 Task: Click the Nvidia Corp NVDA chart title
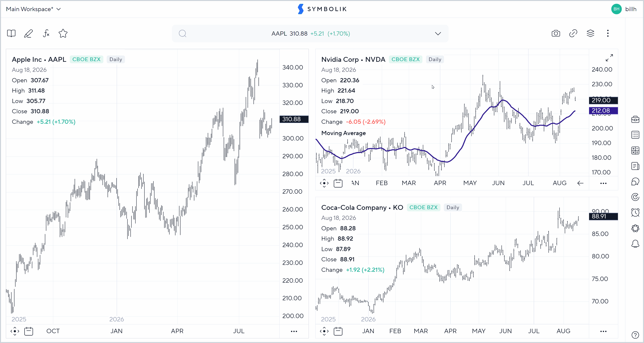(353, 59)
